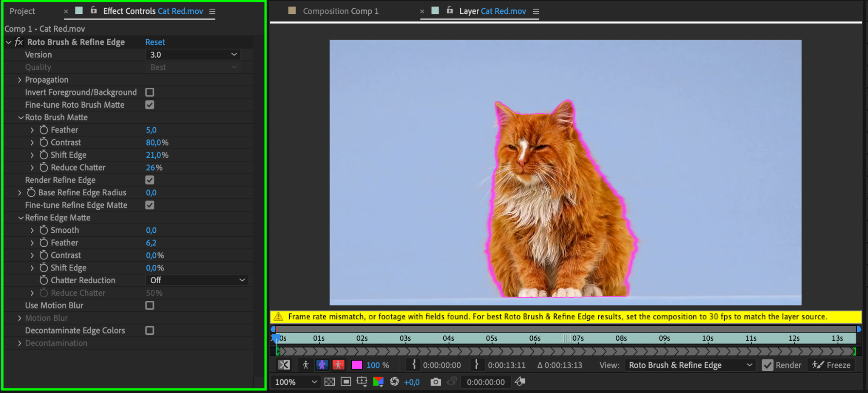
Task: Switch to the Composition Comp 1 tab
Action: point(340,11)
